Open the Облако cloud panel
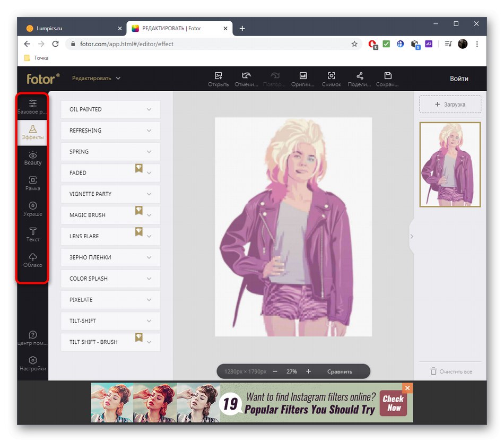The image size is (504, 442). 32,259
